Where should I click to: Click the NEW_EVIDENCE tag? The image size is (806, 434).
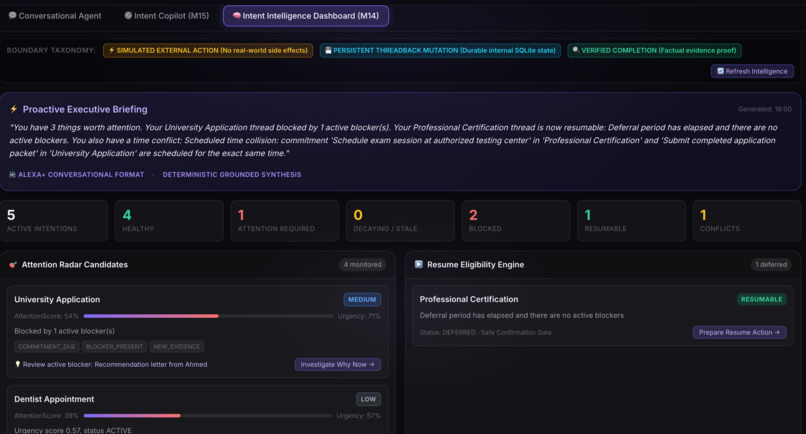pos(176,347)
